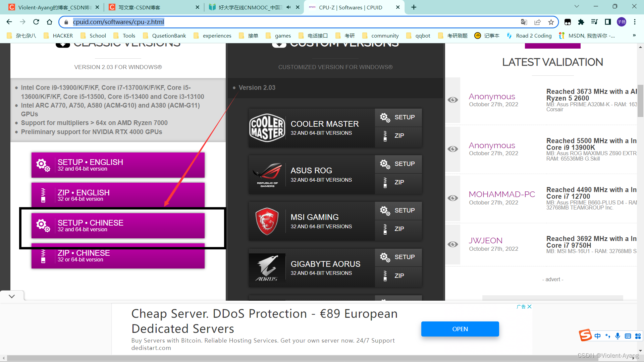644x362 pixels.
Task: Download SETUP • CHINESE version
Action: pyautogui.click(x=118, y=226)
